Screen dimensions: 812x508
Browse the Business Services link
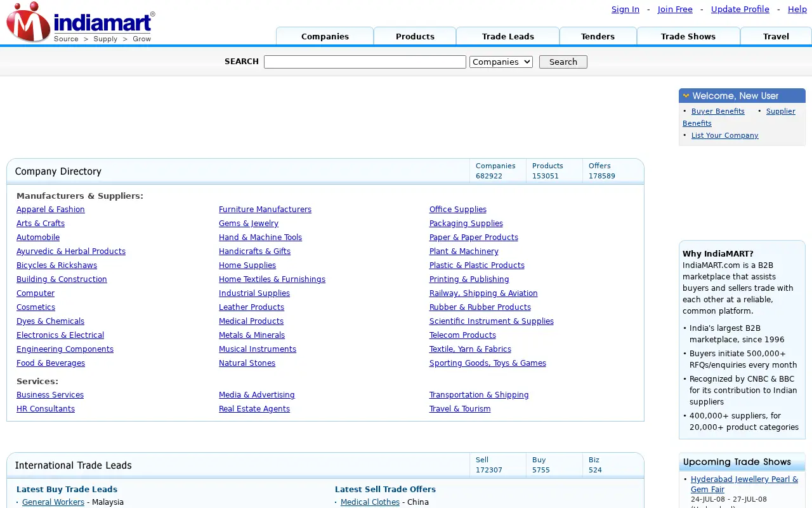[50, 395]
